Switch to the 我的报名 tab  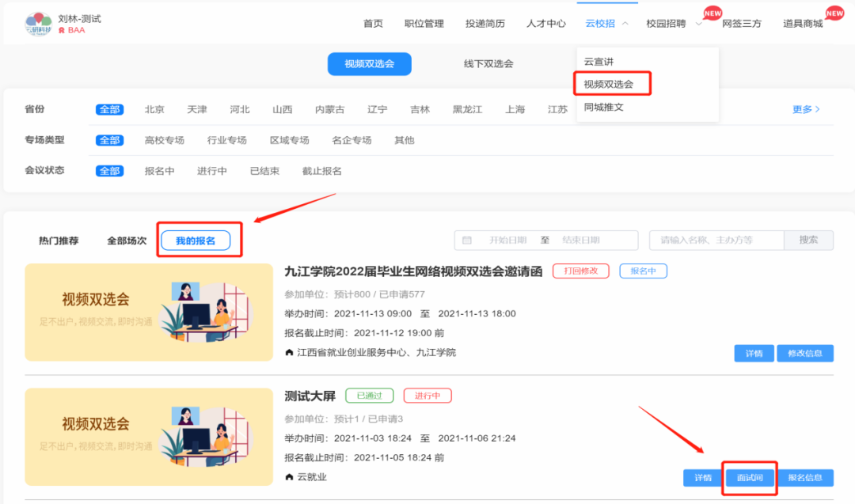point(196,241)
